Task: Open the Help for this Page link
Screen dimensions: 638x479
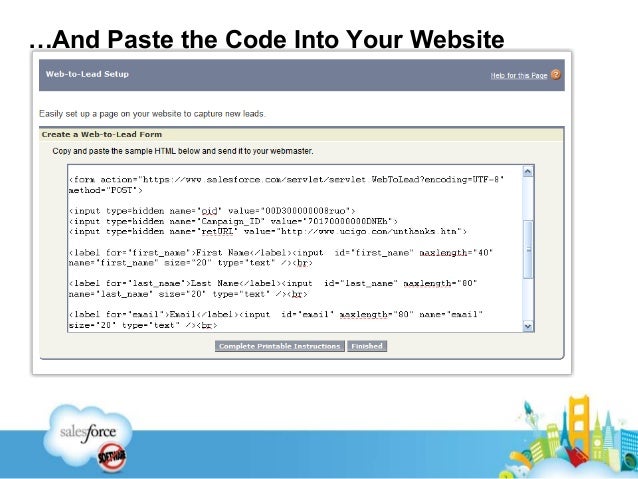Action: [519, 76]
